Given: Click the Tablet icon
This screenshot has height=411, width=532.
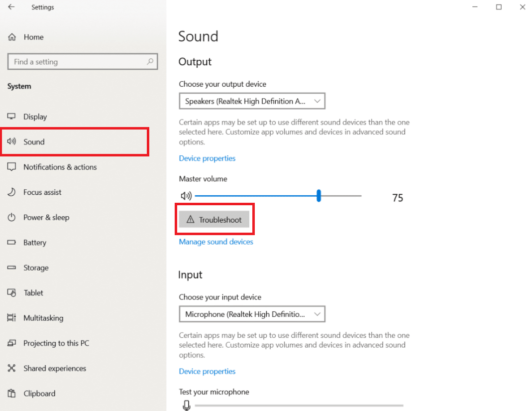Looking at the screenshot, I should coord(11,292).
